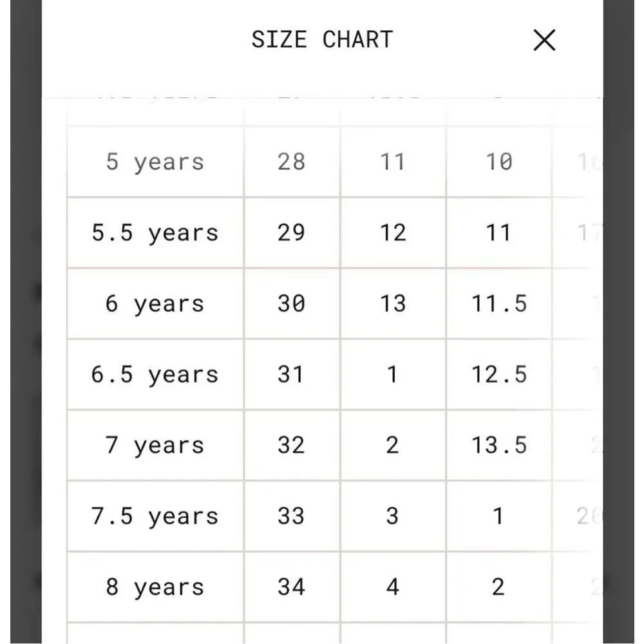Select the 5 years row label
The width and height of the screenshot is (644, 644).
click(155, 162)
